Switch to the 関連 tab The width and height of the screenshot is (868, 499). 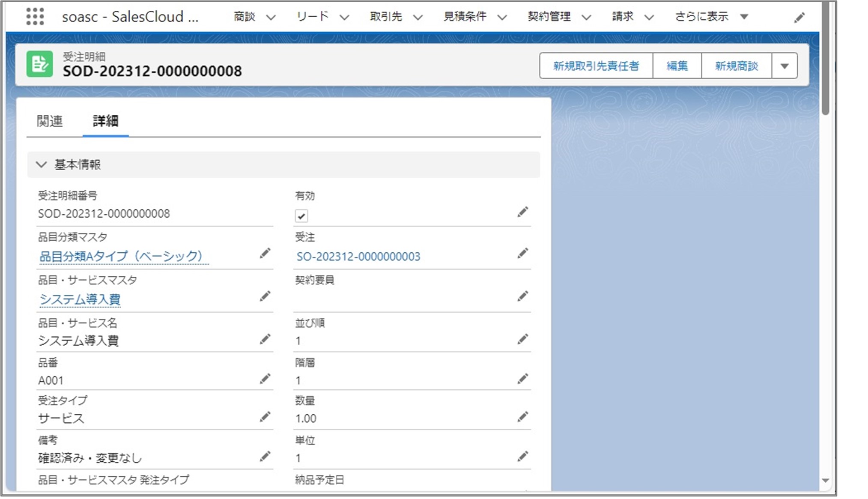[51, 121]
